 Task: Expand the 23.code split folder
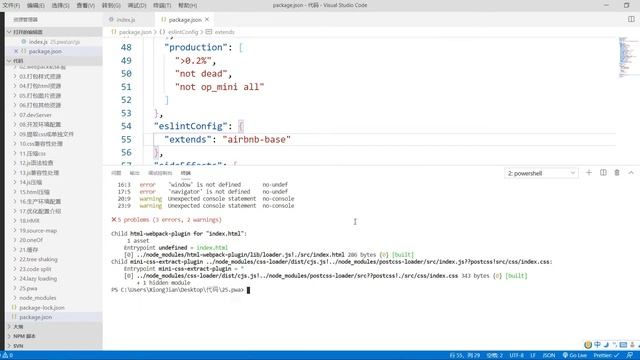[x=53, y=269]
